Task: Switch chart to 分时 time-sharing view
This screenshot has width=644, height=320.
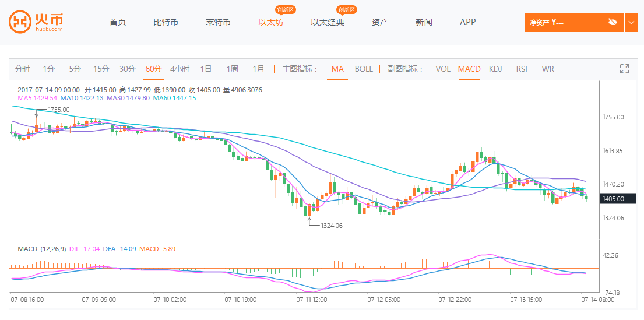Action: click(x=22, y=69)
